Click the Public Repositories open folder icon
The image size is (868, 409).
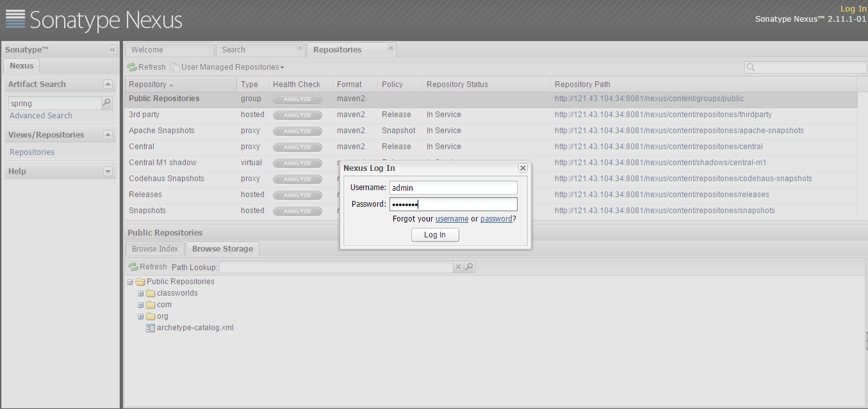[x=140, y=282]
